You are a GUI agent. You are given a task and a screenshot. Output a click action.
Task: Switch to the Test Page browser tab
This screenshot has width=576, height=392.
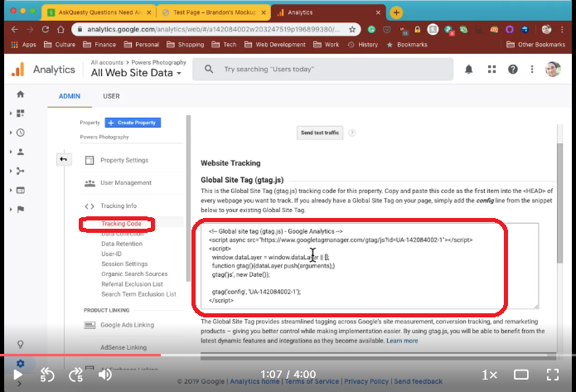click(x=214, y=12)
